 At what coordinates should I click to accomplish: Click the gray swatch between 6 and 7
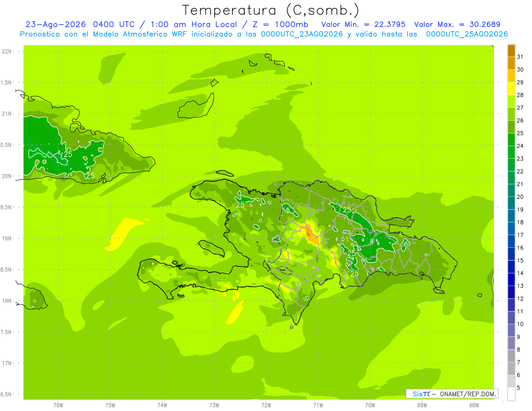click(x=511, y=368)
